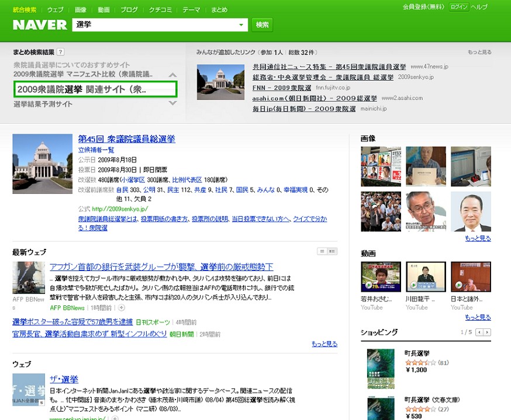Open the ブログ tab
This screenshot has height=420, width=511.
pos(129,10)
